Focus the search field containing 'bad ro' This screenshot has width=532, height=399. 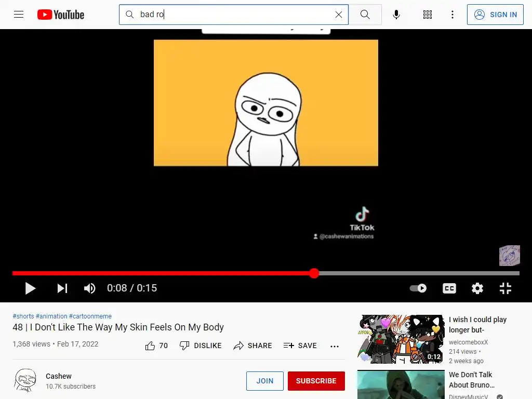(234, 15)
